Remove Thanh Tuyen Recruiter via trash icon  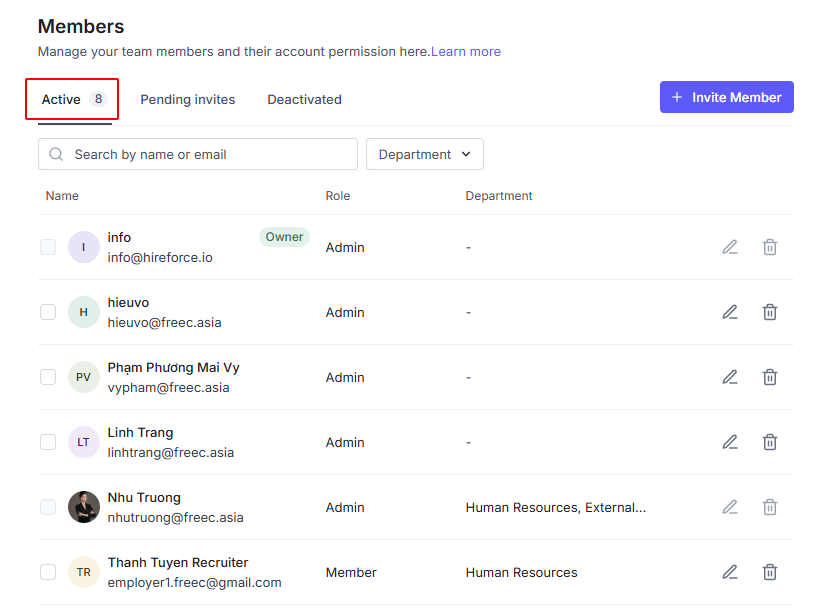click(x=770, y=572)
